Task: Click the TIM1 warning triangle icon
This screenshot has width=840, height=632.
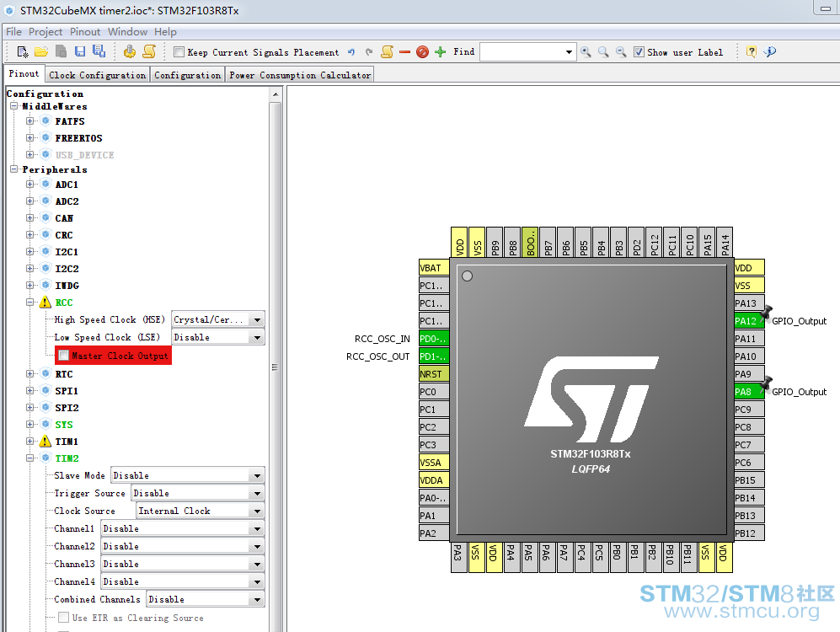Action: pos(45,442)
